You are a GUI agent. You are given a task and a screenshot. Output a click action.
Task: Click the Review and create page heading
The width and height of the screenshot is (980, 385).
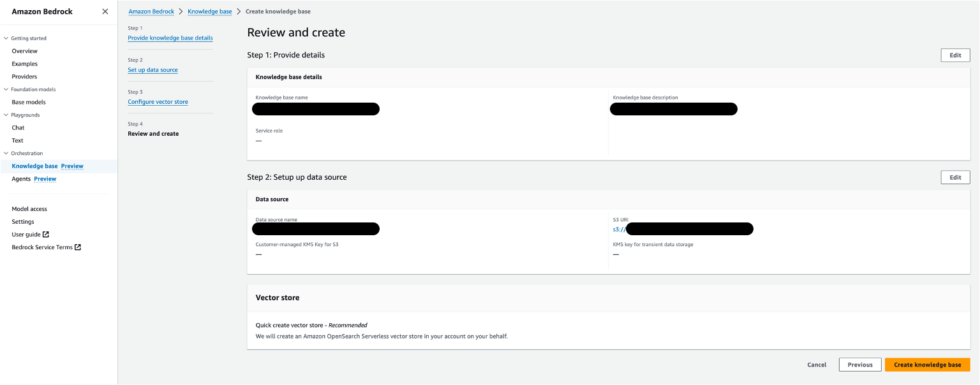(296, 33)
